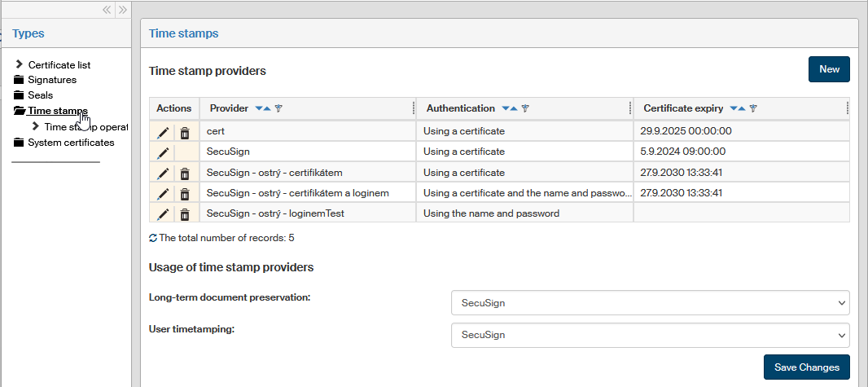Open the Signatures folder in Types tree
Screen dimensions: 868x387
pos(51,80)
